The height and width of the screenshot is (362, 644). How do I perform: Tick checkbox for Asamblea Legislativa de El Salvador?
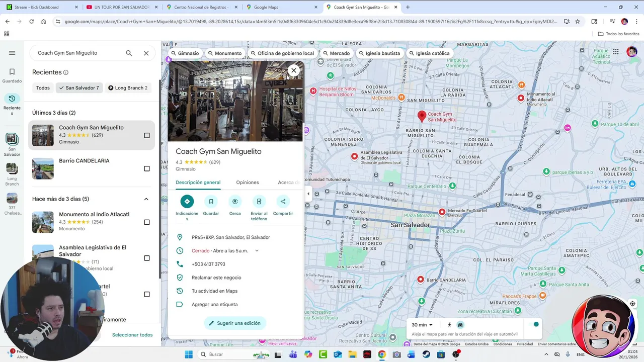click(147, 258)
